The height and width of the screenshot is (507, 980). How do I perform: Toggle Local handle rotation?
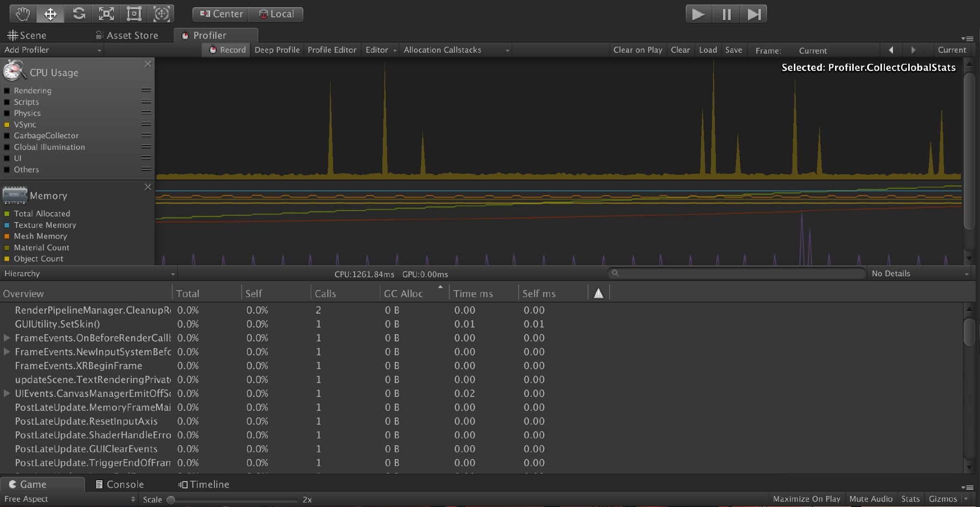click(276, 14)
